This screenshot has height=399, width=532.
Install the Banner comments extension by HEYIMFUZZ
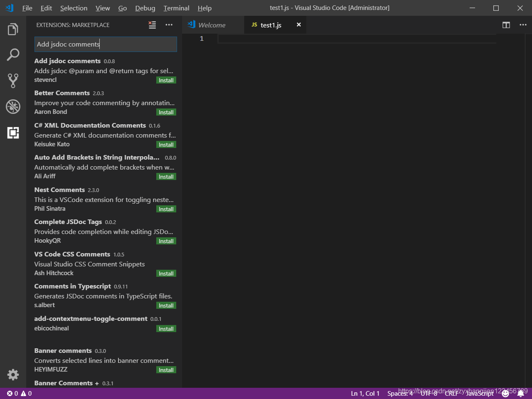(166, 370)
